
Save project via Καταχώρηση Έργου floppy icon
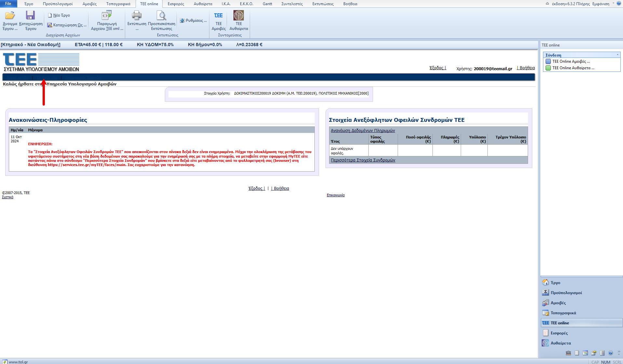(x=31, y=16)
